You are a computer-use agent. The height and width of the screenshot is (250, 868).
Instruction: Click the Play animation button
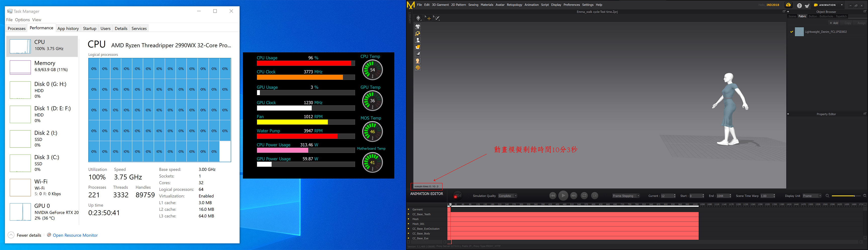point(563,195)
